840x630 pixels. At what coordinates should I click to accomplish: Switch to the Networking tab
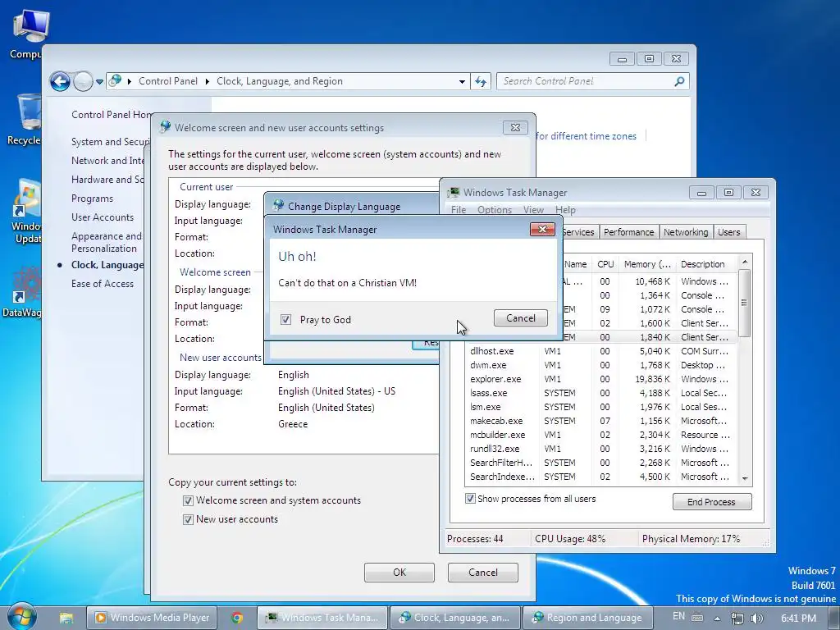pos(686,232)
